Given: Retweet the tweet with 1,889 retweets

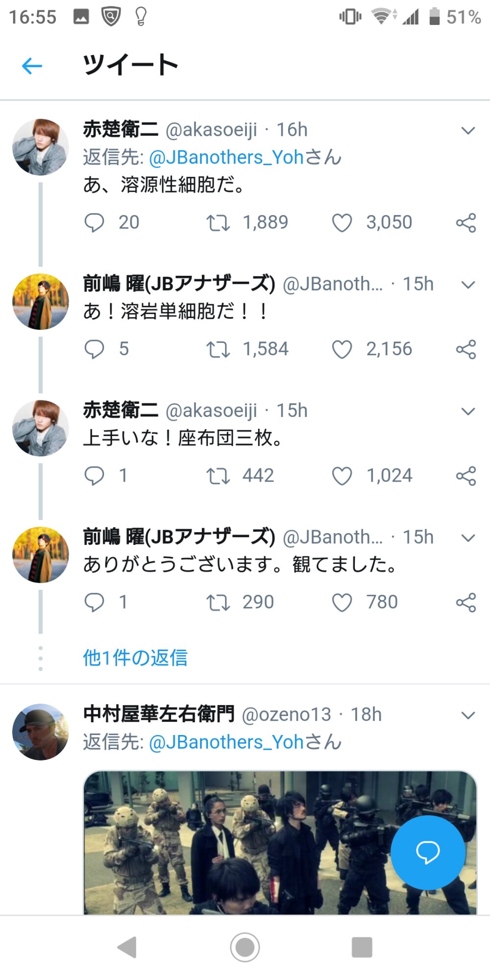Looking at the screenshot, I should point(218,223).
